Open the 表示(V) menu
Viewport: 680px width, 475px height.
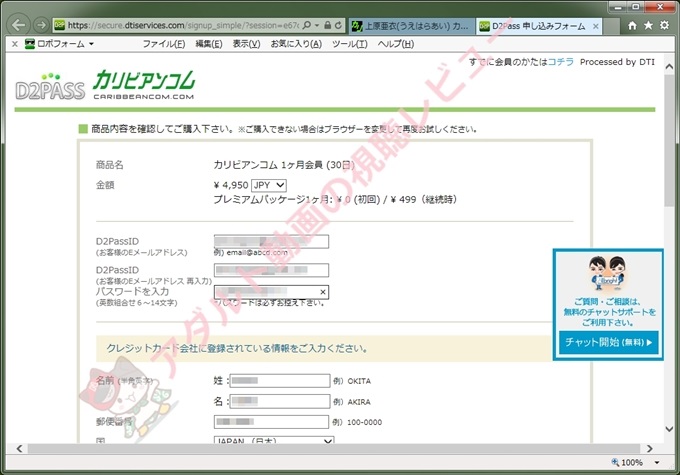pyautogui.click(x=246, y=44)
